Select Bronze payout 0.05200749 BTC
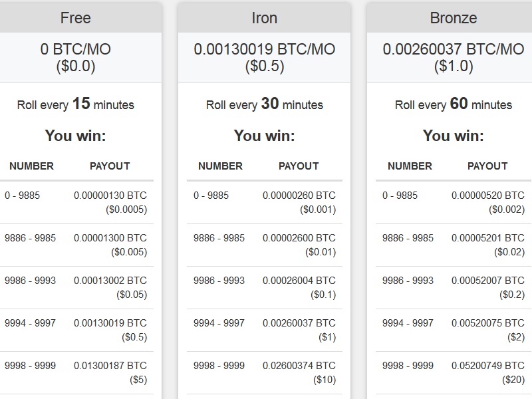This screenshot has width=532, height=399. pyautogui.click(x=488, y=365)
